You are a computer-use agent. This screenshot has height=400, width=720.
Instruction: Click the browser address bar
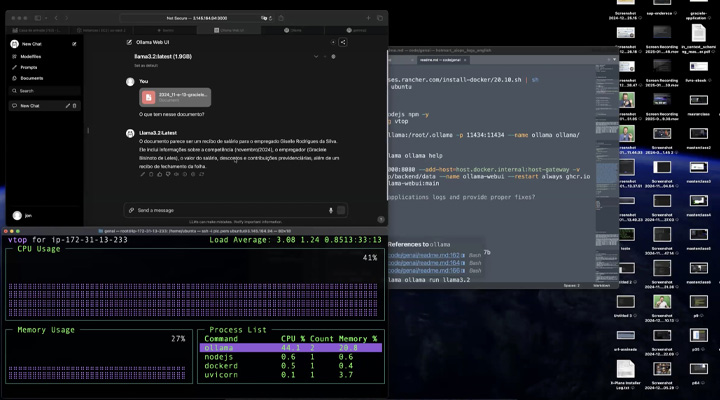(x=197, y=18)
